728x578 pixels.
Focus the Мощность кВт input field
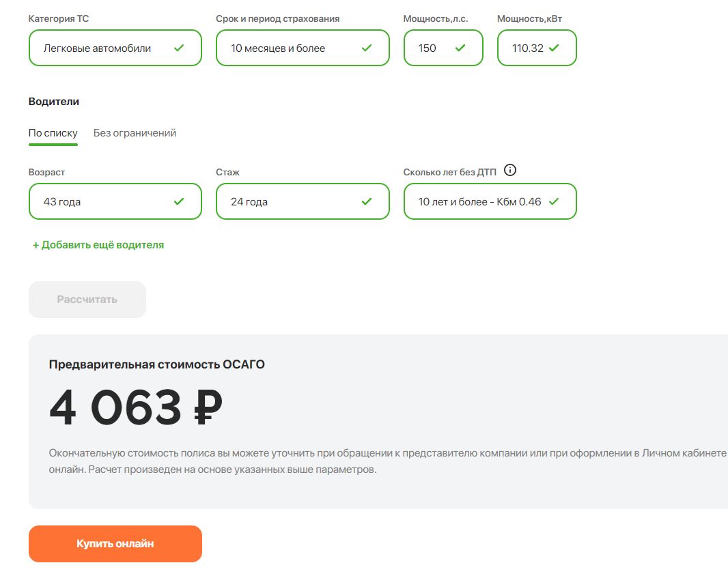(x=537, y=48)
